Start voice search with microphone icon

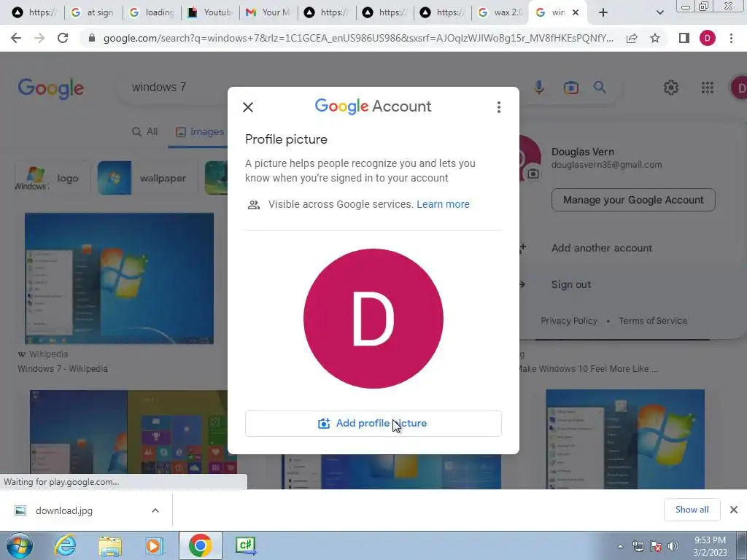click(539, 87)
